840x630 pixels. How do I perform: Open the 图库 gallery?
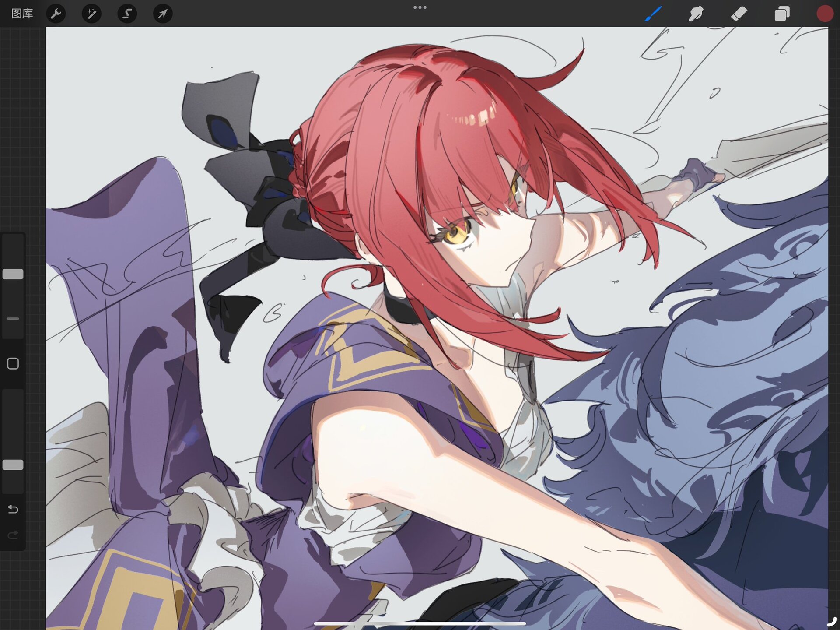click(x=22, y=14)
